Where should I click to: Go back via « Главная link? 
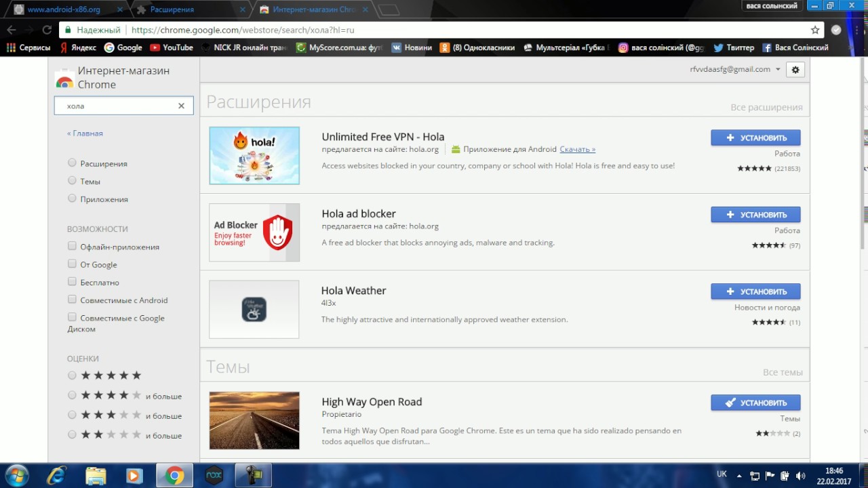pos(85,134)
